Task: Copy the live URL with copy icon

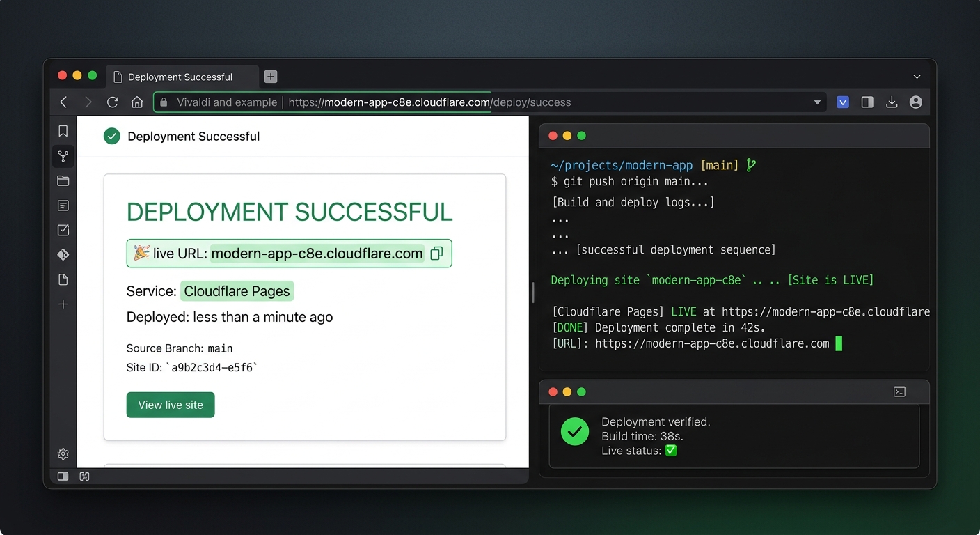Action: point(436,254)
